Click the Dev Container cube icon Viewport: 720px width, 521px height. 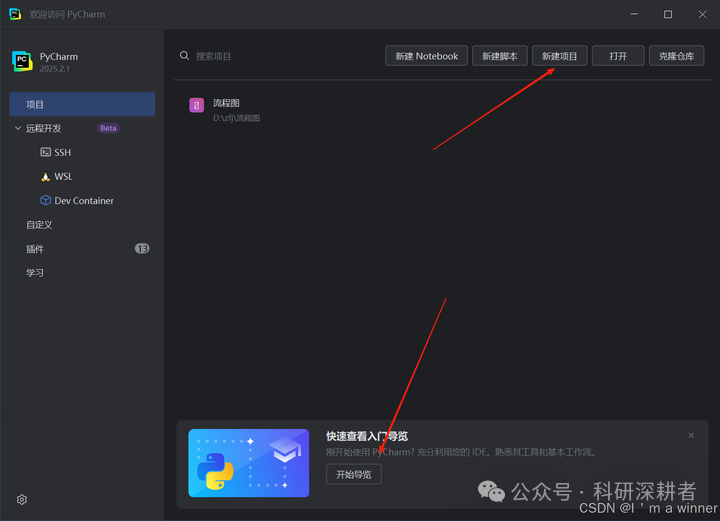[x=45, y=201]
